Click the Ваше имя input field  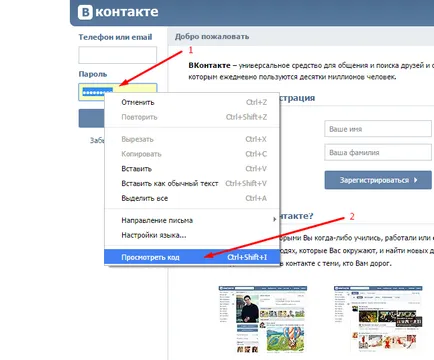click(378, 129)
